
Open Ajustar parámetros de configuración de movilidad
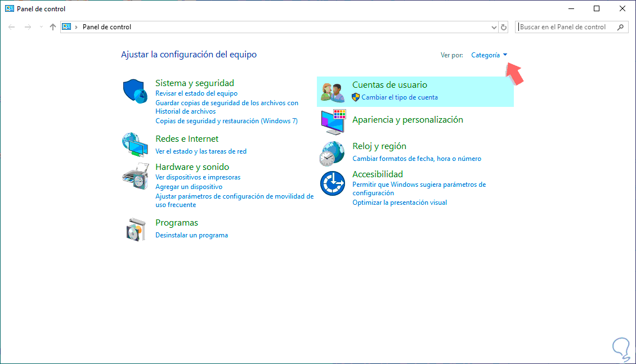235,201
